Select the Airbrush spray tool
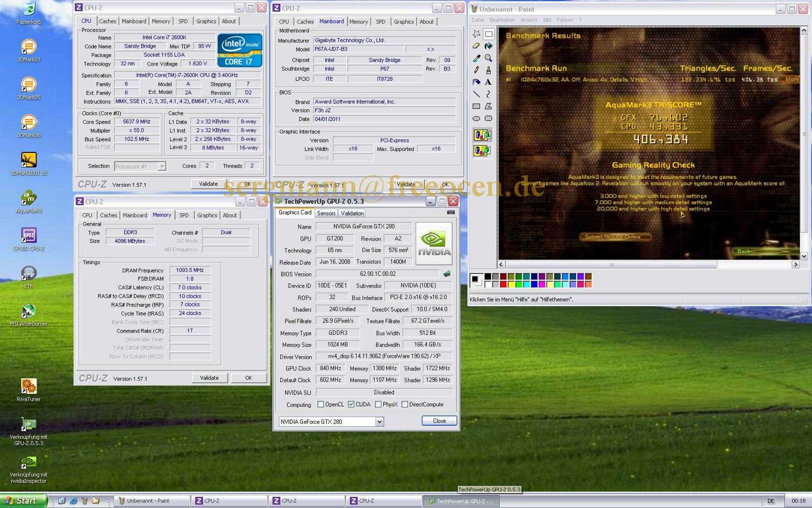 click(476, 82)
